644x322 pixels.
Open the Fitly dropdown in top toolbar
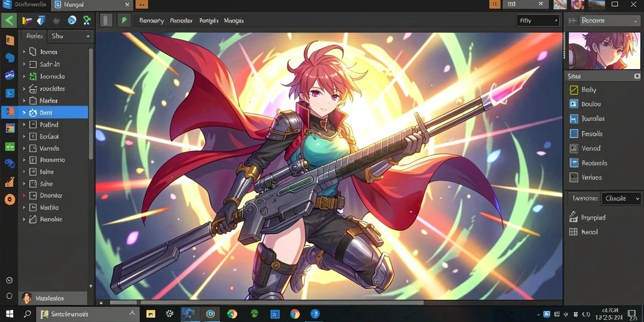click(x=538, y=20)
